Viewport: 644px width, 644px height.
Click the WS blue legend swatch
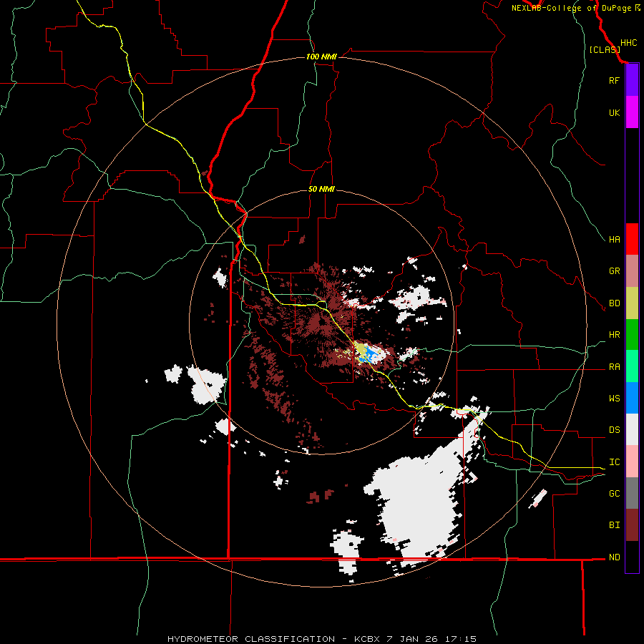point(632,398)
